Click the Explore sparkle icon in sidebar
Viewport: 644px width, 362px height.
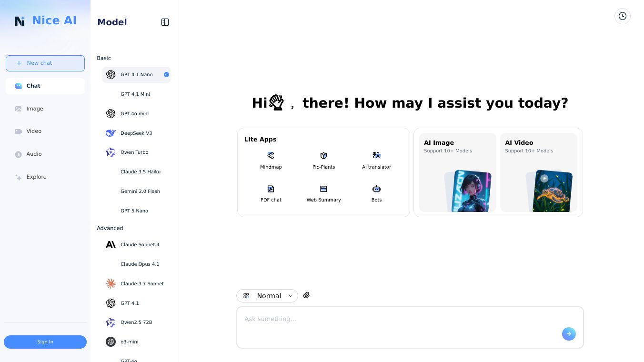(x=19, y=177)
